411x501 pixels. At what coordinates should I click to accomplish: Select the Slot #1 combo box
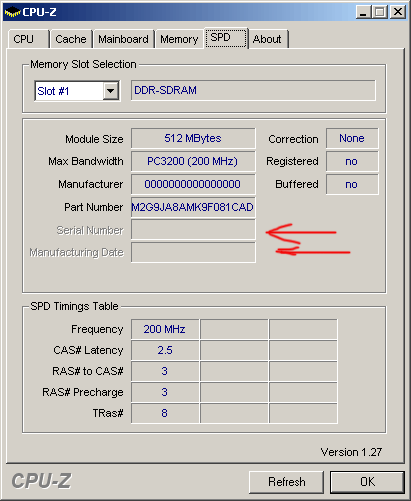[x=77, y=91]
